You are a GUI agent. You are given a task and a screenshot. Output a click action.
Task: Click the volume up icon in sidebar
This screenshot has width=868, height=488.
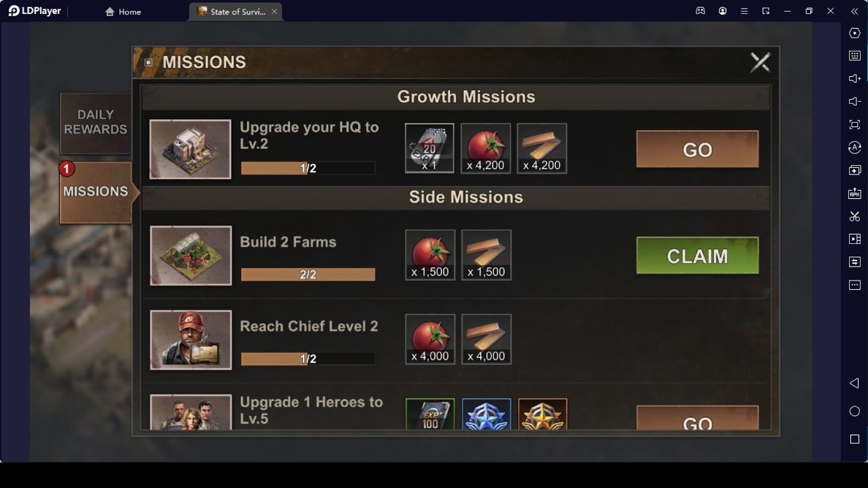point(854,79)
